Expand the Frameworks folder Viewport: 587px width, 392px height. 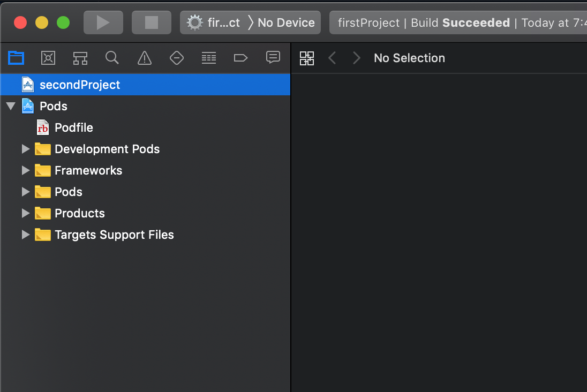tap(26, 170)
